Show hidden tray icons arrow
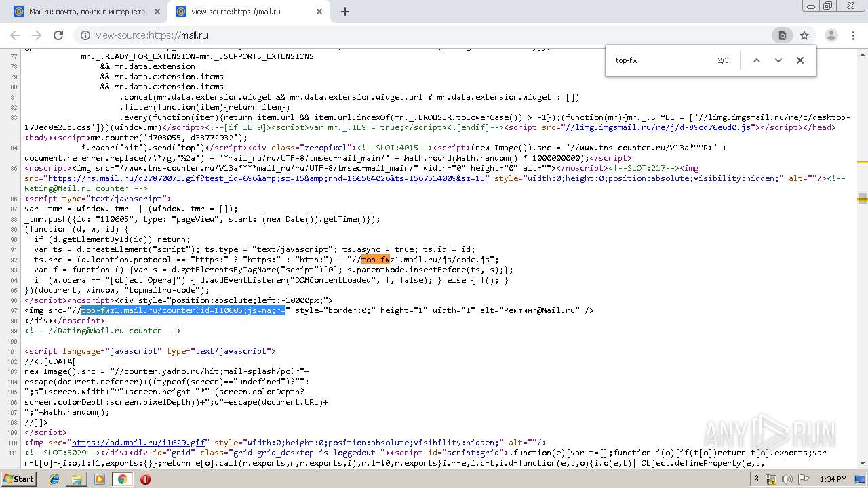Image resolution: width=868 pixels, height=488 pixels. (x=757, y=479)
